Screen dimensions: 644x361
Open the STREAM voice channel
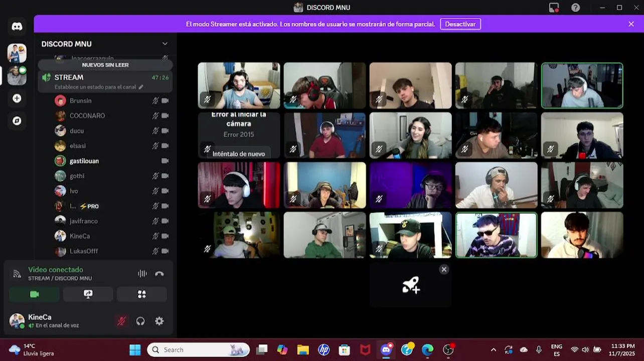pyautogui.click(x=105, y=82)
